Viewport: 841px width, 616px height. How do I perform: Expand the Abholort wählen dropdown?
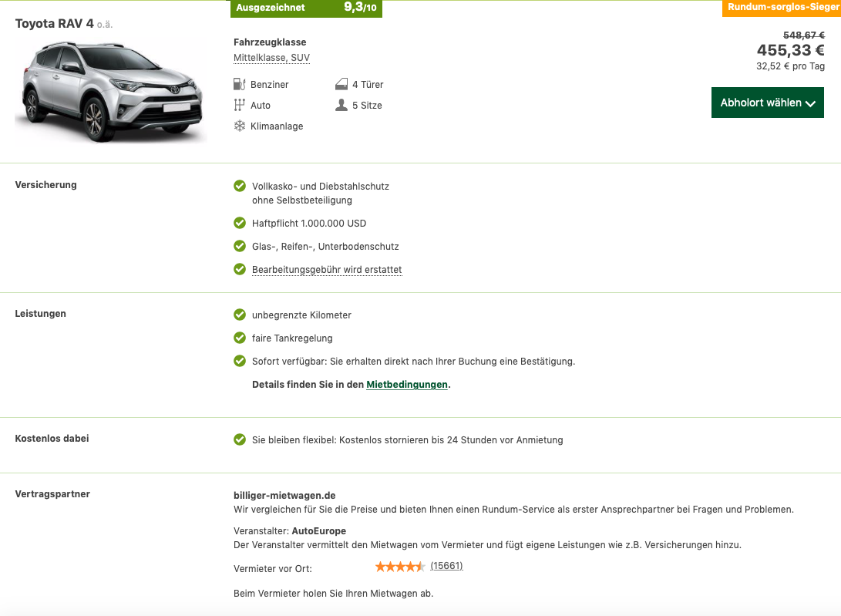tap(768, 103)
